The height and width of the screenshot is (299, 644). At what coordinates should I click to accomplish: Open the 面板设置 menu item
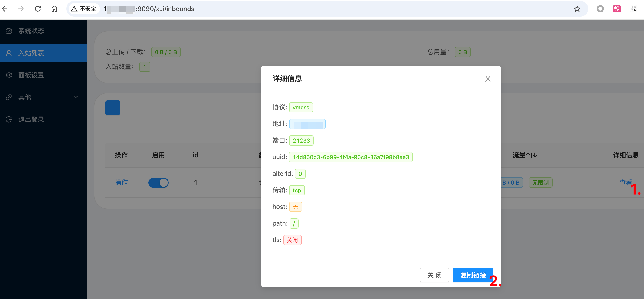(31, 75)
